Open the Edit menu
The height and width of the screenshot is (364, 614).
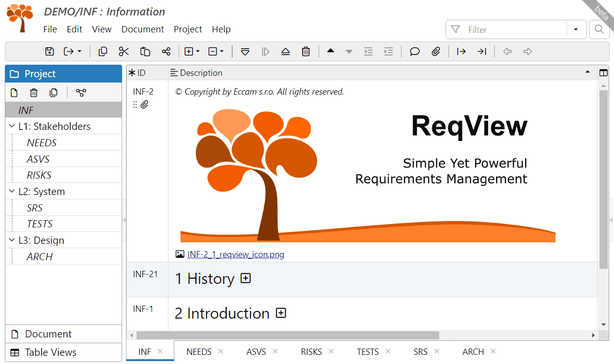(x=74, y=29)
